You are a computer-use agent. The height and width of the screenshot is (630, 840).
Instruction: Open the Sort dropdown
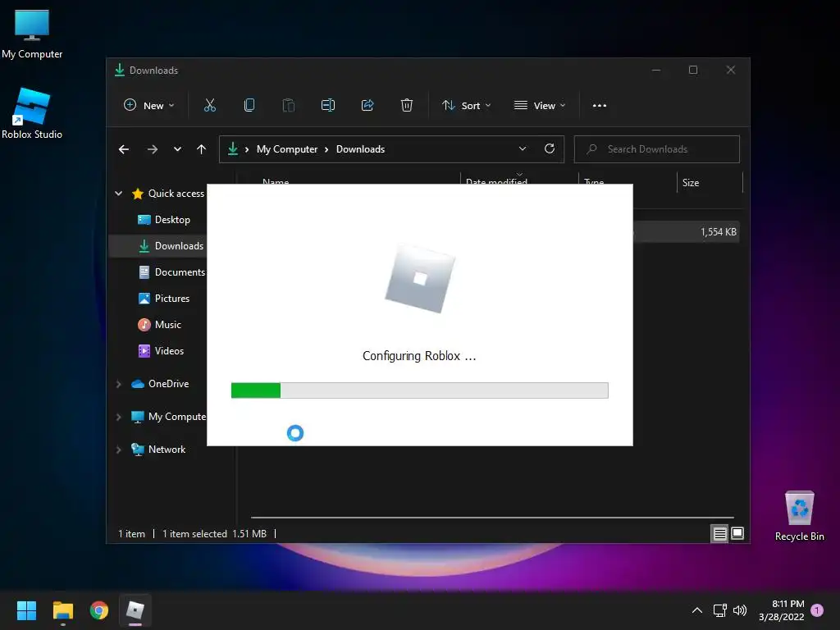pyautogui.click(x=466, y=106)
